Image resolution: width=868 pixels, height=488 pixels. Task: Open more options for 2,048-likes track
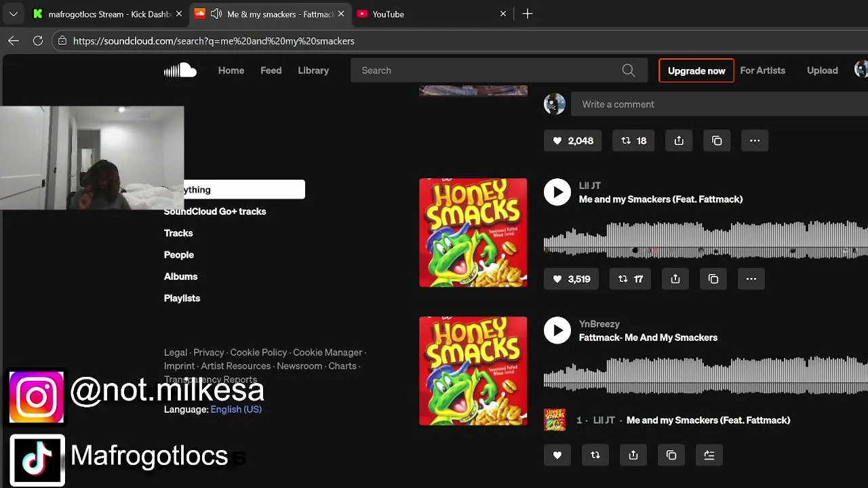point(755,141)
